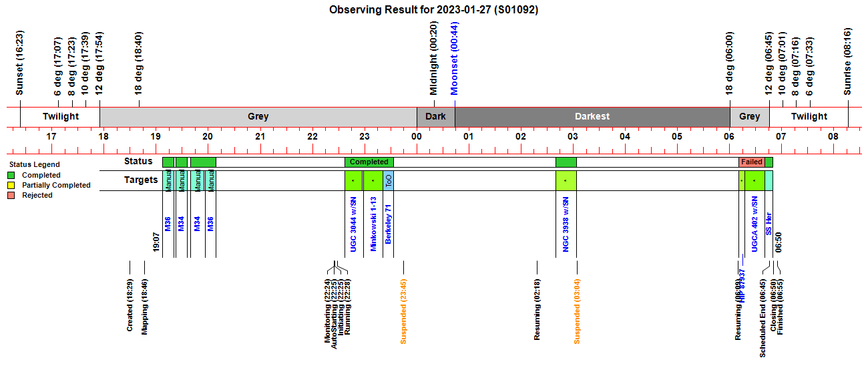
Task: Click the Scheduled End (06:45) event label
Action: (x=763, y=319)
